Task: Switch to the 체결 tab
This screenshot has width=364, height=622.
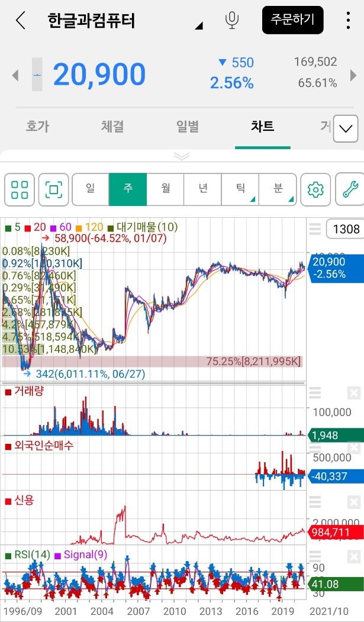Action: (x=112, y=127)
